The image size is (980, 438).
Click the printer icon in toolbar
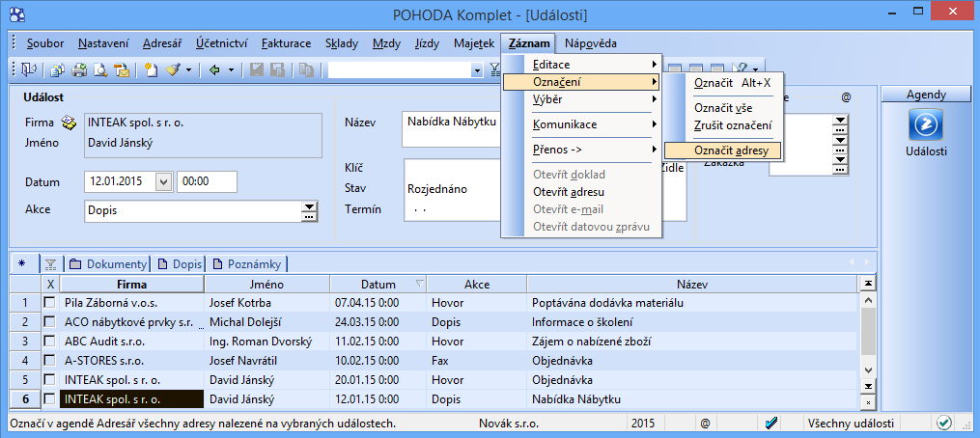click(x=79, y=70)
